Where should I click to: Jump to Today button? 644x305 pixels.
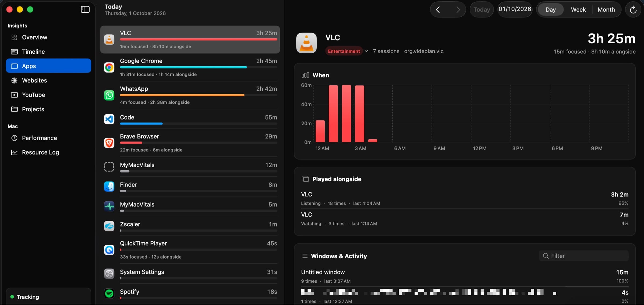(482, 10)
